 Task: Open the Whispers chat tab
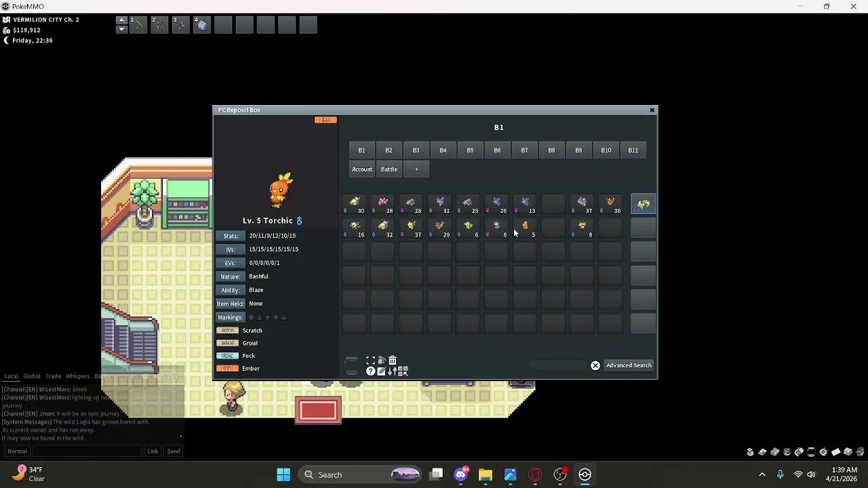[x=77, y=376]
